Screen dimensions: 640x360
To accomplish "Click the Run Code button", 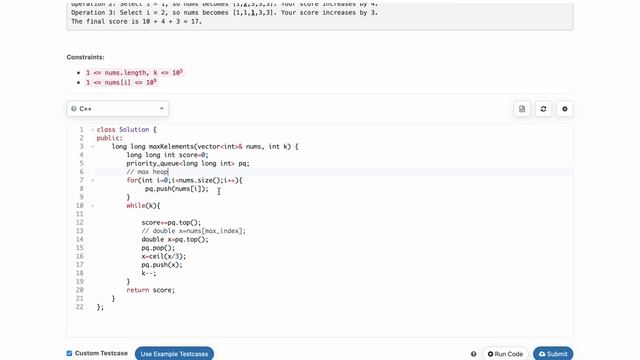I will tap(505, 354).
